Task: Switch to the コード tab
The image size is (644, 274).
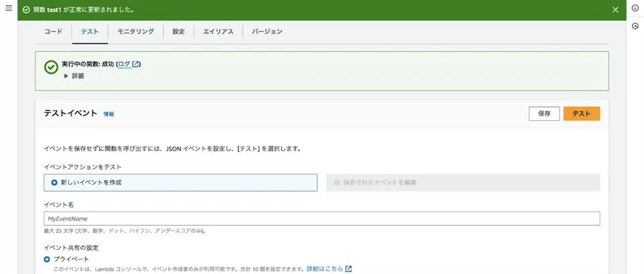Action: tap(54, 32)
